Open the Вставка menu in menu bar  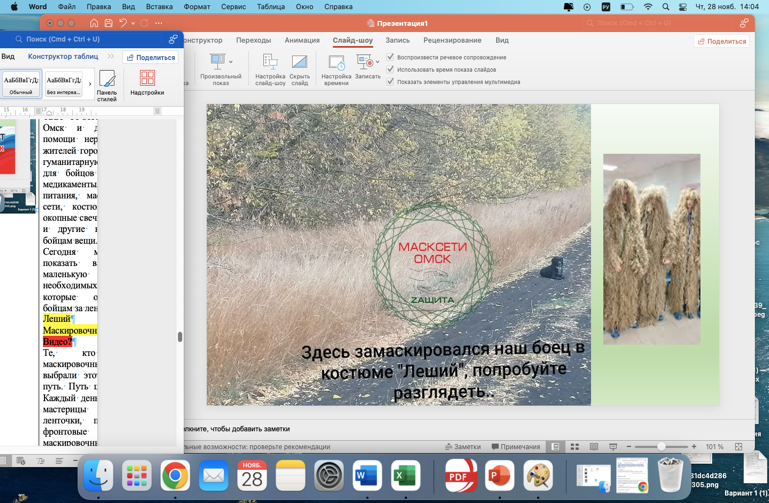[159, 7]
